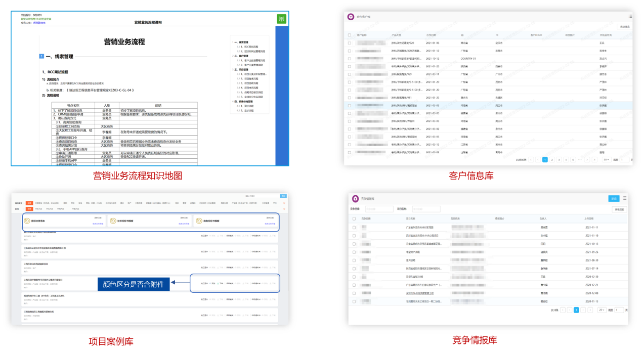Click the 负责人 column header in intelligence library
Viewport: 644px width, 352px height.
click(x=543, y=219)
